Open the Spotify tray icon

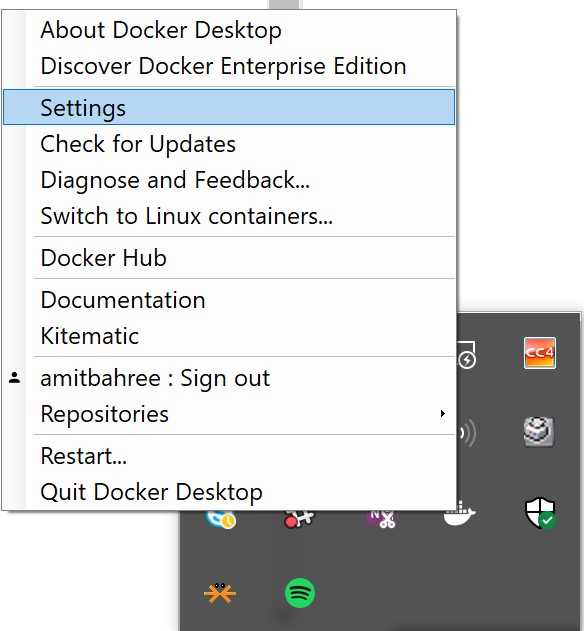click(x=300, y=593)
